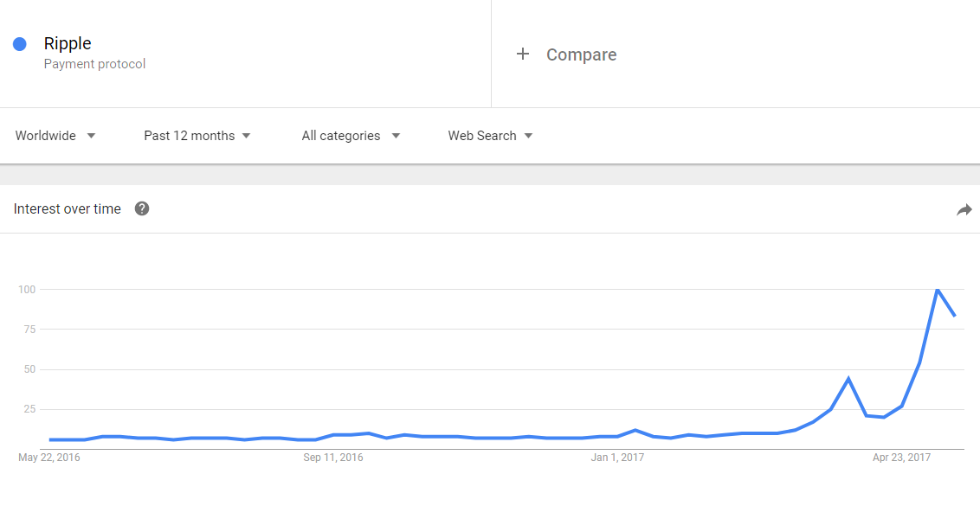Click the arrow beside Past 12 months
Viewport: 980px width, 506px height.
point(246,136)
